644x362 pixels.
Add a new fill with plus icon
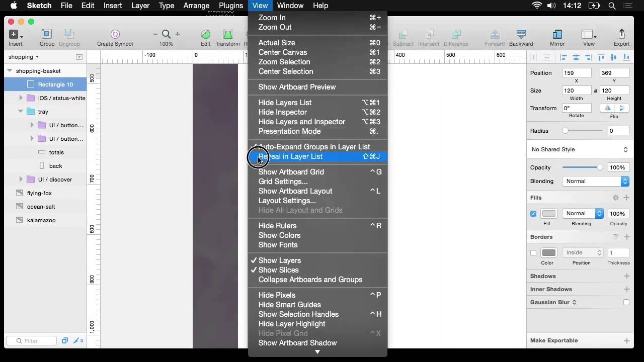pyautogui.click(x=626, y=198)
